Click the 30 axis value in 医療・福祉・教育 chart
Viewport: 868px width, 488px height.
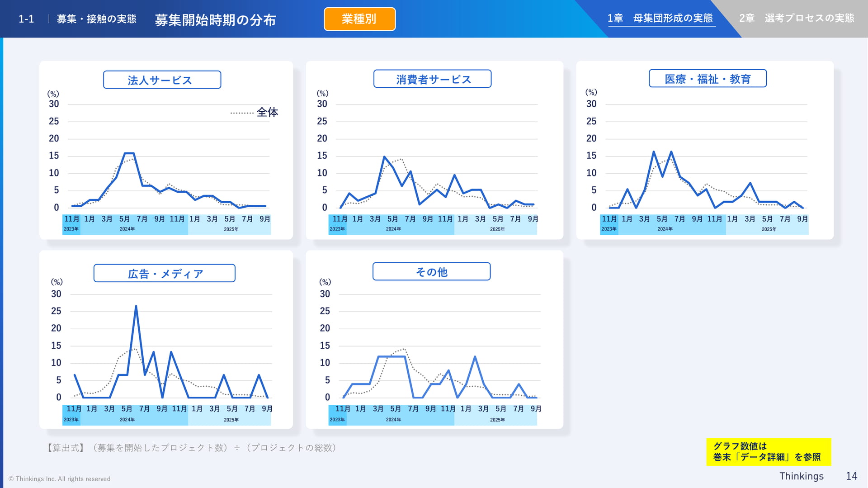coord(591,104)
